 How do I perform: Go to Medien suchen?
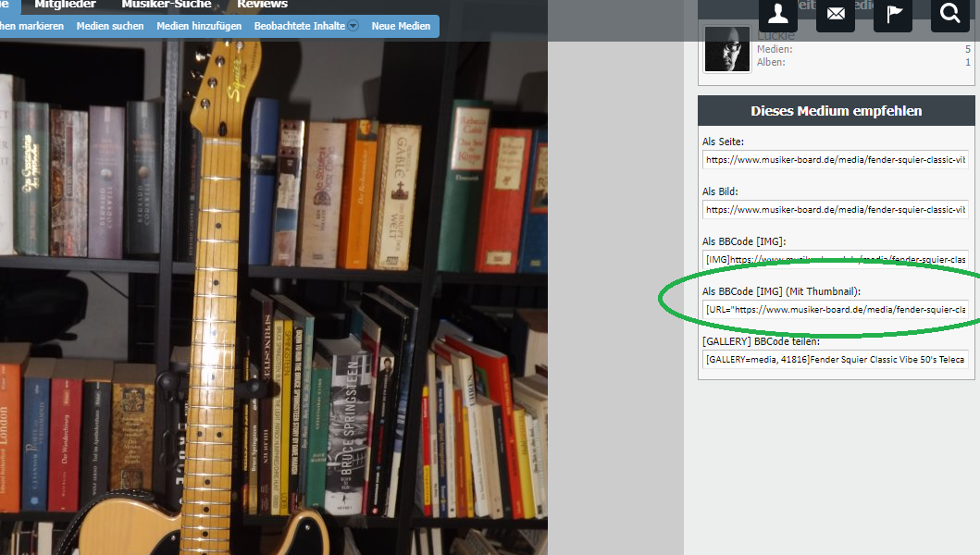[110, 26]
